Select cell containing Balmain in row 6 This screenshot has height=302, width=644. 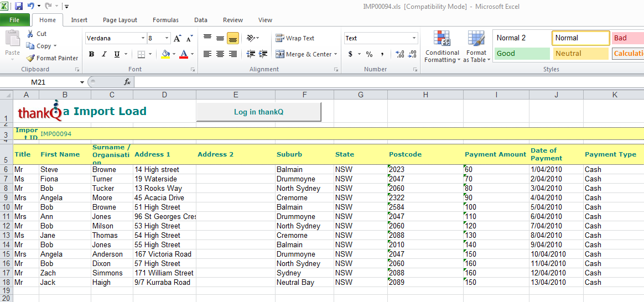pyautogui.click(x=304, y=169)
